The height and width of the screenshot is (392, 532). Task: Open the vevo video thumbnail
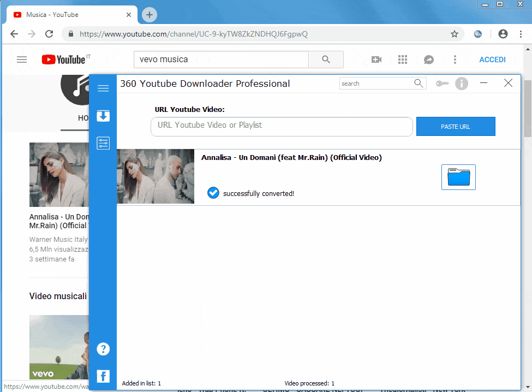(59, 347)
